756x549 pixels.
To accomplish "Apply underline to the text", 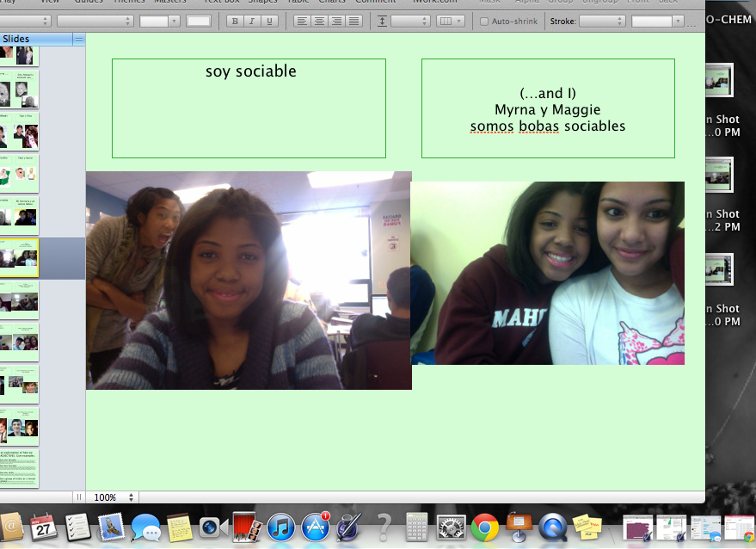I will click(269, 21).
